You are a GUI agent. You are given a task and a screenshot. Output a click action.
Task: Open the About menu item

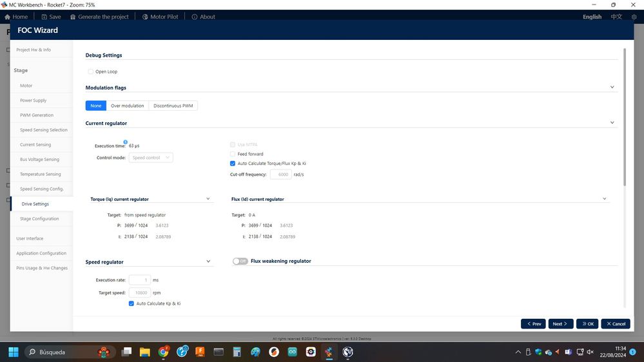[203, 17]
